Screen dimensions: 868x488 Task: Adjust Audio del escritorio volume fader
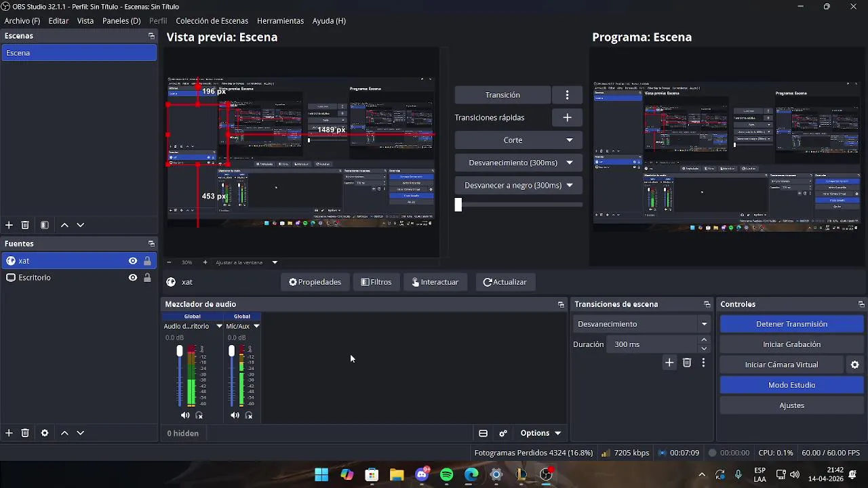click(x=180, y=351)
